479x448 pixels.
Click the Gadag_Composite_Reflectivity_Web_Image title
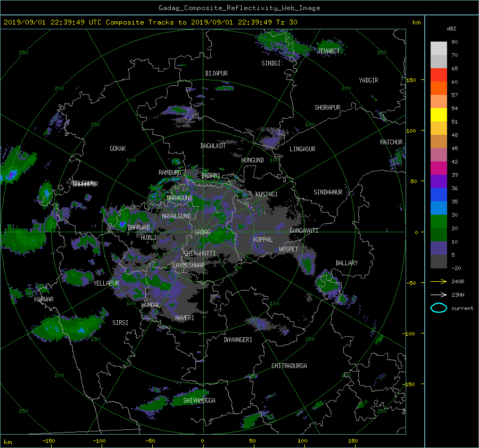point(239,8)
